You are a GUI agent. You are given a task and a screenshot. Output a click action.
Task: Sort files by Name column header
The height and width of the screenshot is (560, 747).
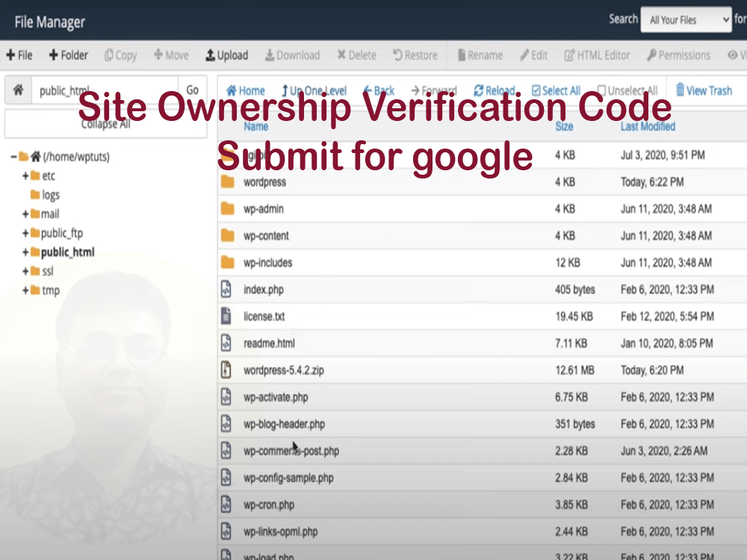[x=255, y=127]
